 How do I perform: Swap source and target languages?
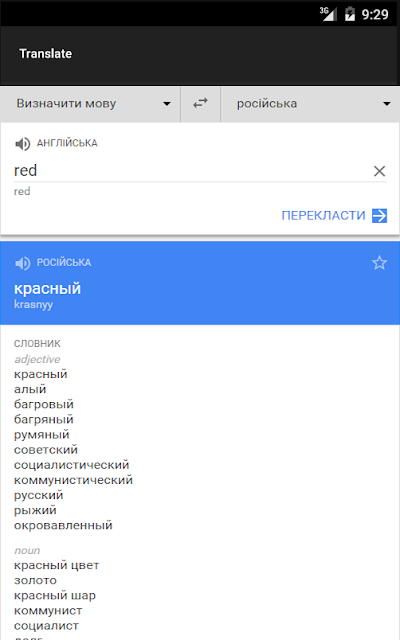pos(200,104)
